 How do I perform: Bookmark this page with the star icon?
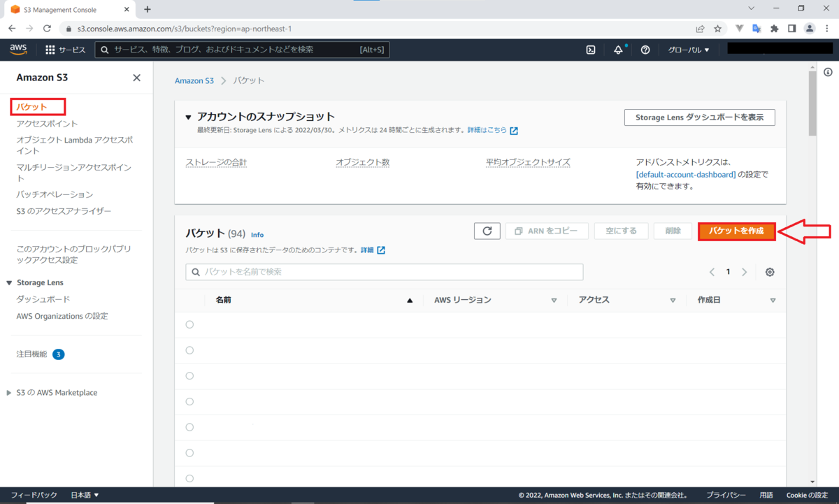(x=717, y=29)
